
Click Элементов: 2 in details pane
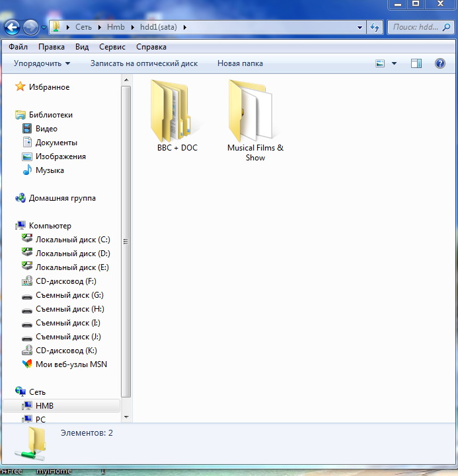tap(87, 433)
